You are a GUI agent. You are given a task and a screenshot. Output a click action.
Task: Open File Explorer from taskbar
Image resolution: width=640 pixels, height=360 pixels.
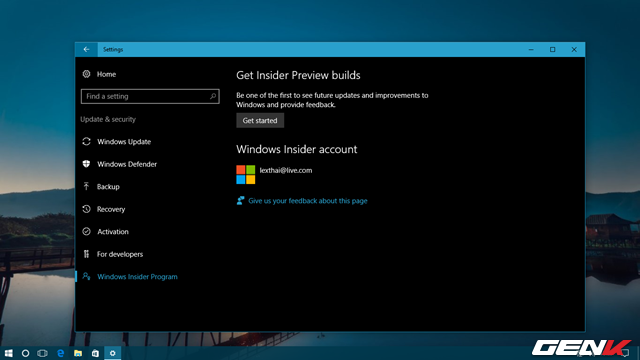[x=78, y=353]
